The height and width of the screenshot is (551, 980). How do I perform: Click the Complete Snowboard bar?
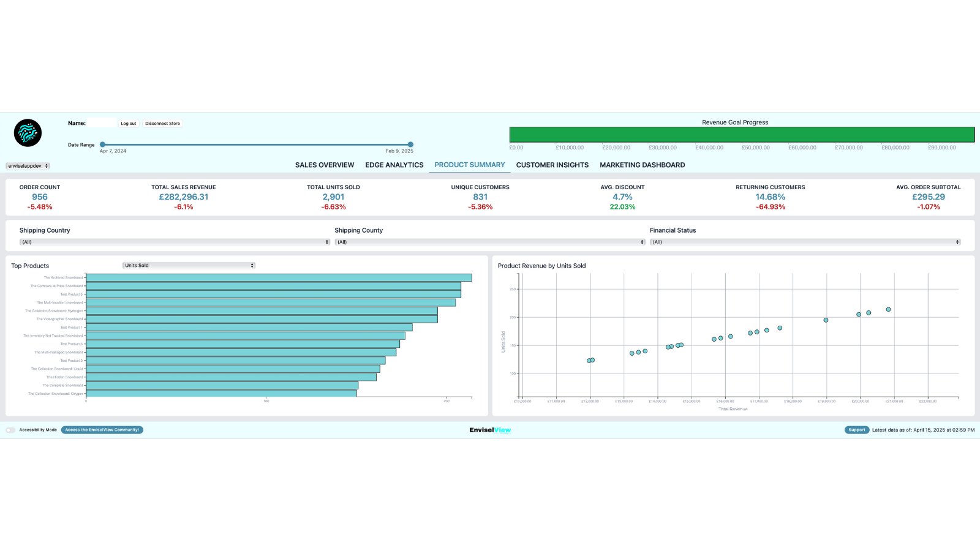point(222,385)
